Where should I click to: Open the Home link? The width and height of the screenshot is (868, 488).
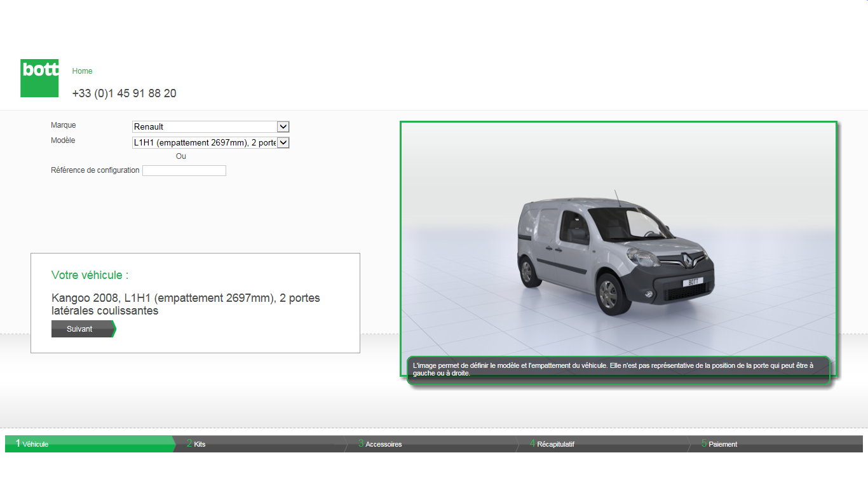click(x=83, y=71)
